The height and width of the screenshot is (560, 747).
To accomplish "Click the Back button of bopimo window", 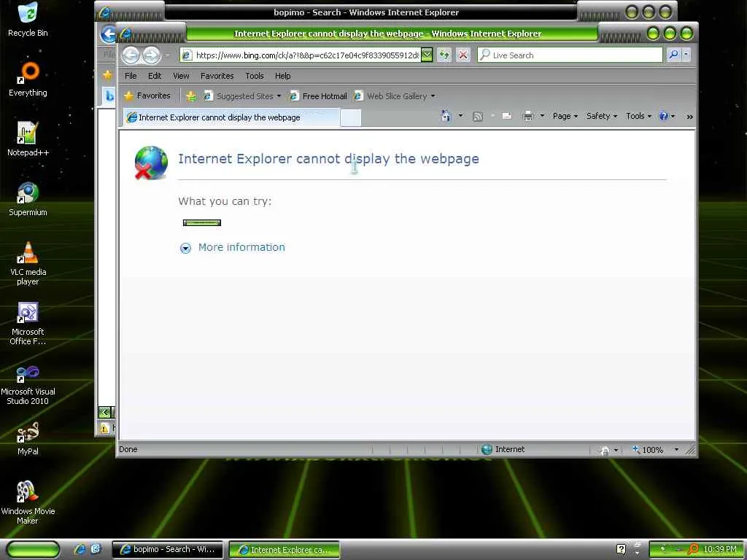I will [108, 34].
